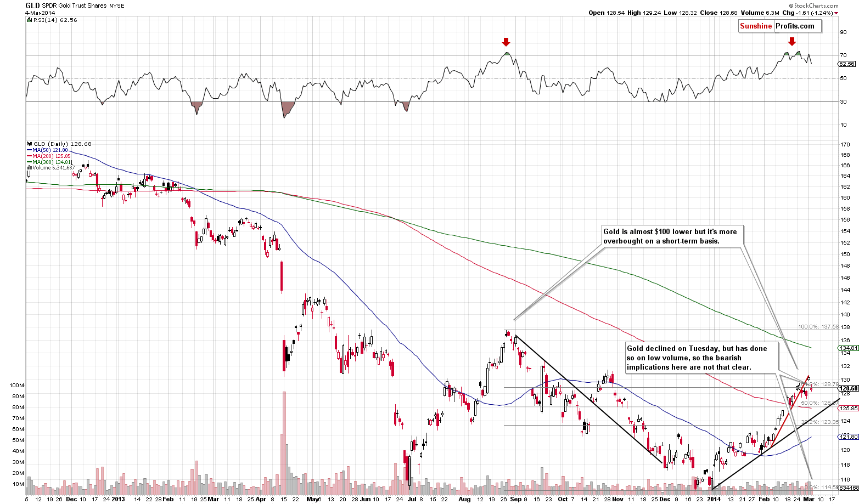Click the 'Aug' month label on the date axis
859x504 pixels.
(x=464, y=499)
